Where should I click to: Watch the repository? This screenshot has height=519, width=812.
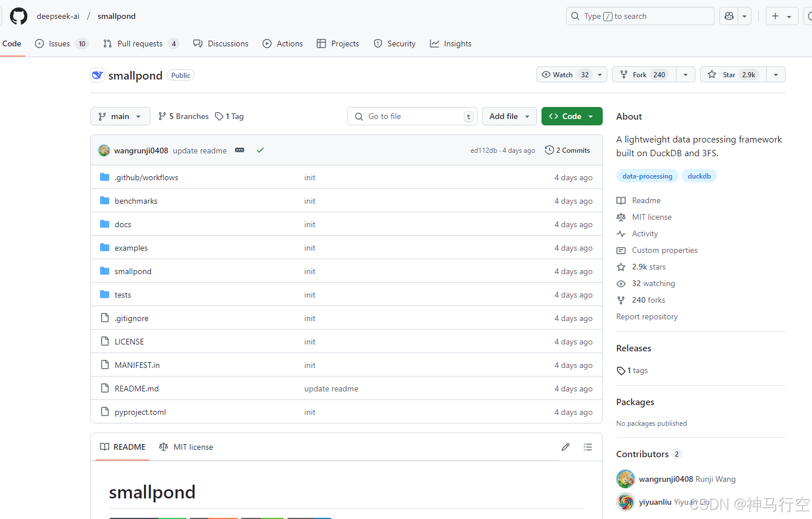pos(564,74)
